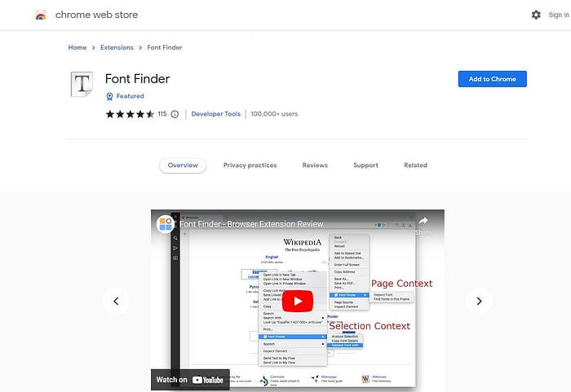Image resolution: width=571 pixels, height=392 pixels.
Task: Open the video title Font Finder - Browser Extension Review
Action: click(251, 224)
